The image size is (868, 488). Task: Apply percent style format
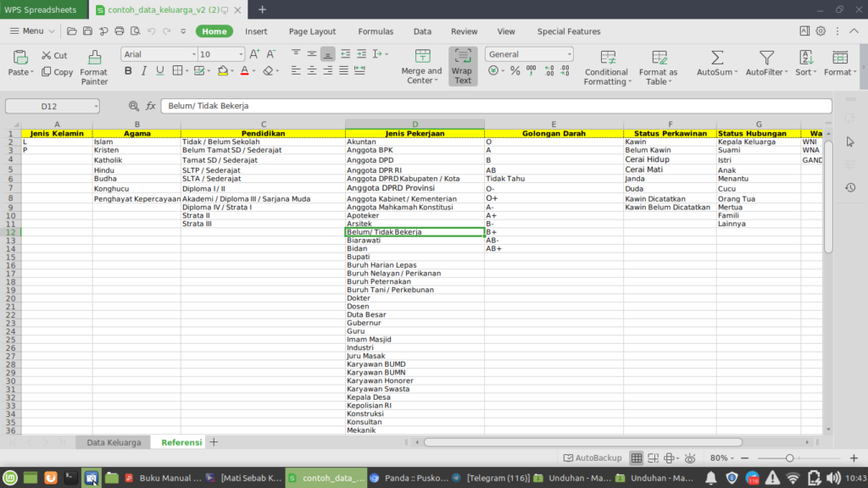pyautogui.click(x=515, y=71)
